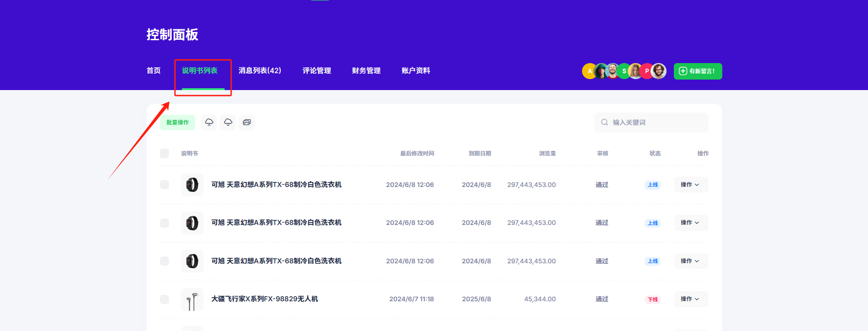Expand 操作 dropdown for the 大疆 无人机 row
This screenshot has height=331, width=868.
coord(691,299)
